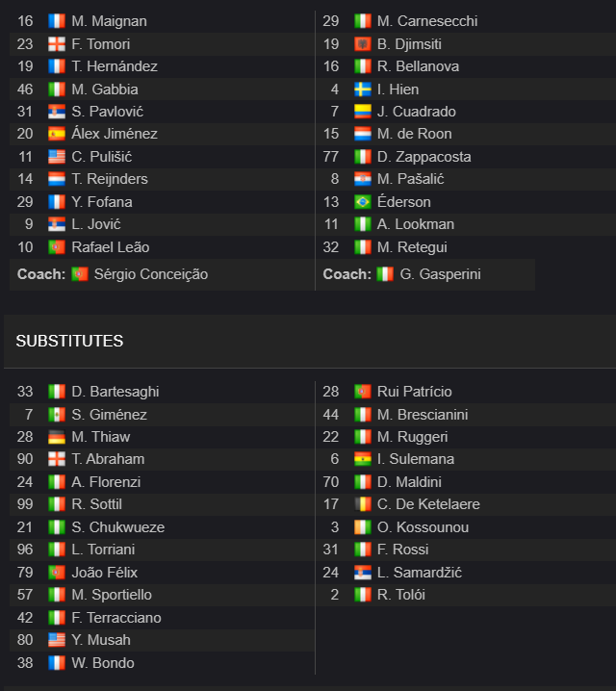Click the Ghana flag beside I. Sulemana
616x691 pixels.
pyautogui.click(x=363, y=459)
